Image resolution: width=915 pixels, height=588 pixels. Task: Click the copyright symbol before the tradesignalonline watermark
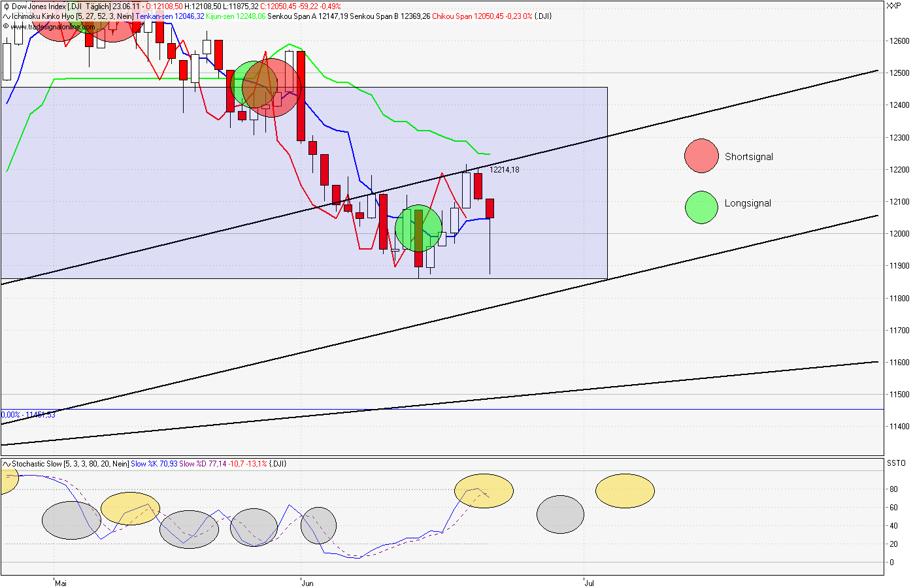pyautogui.click(x=6, y=27)
